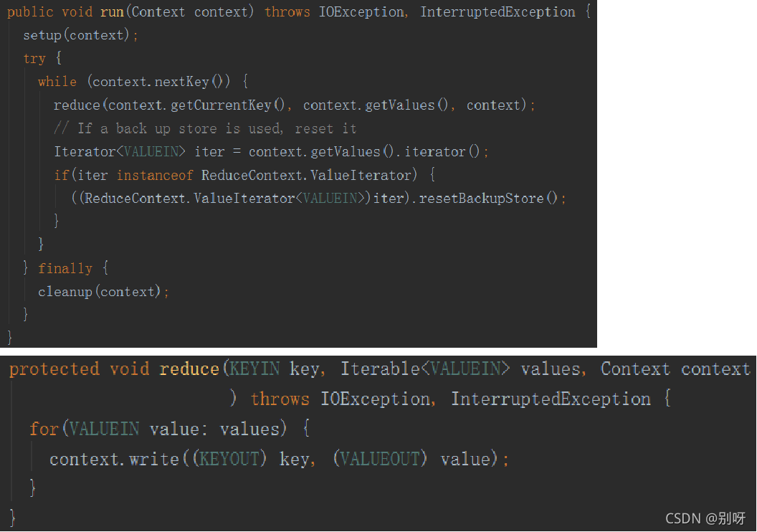Click the '.iterator()' call
The height and width of the screenshot is (532, 757).
[439, 151]
